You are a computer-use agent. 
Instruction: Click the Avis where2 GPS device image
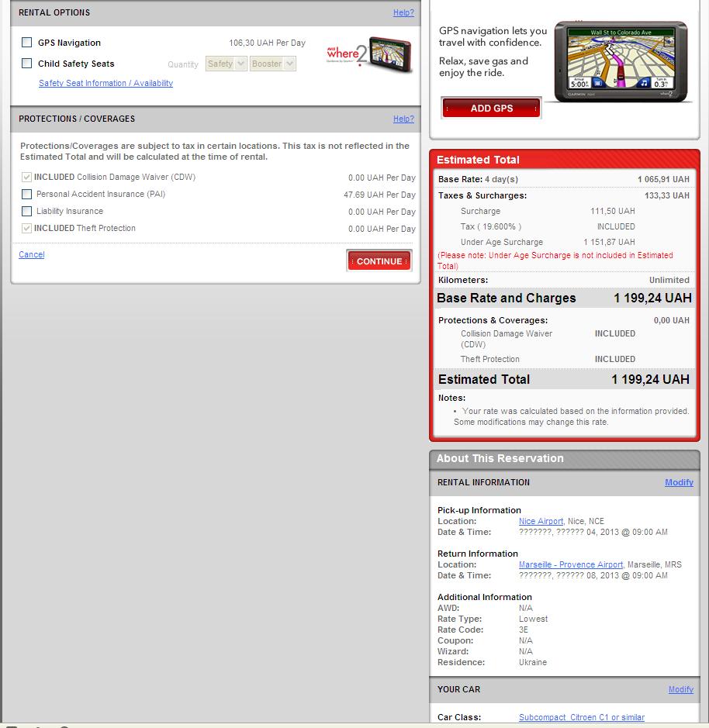(369, 56)
